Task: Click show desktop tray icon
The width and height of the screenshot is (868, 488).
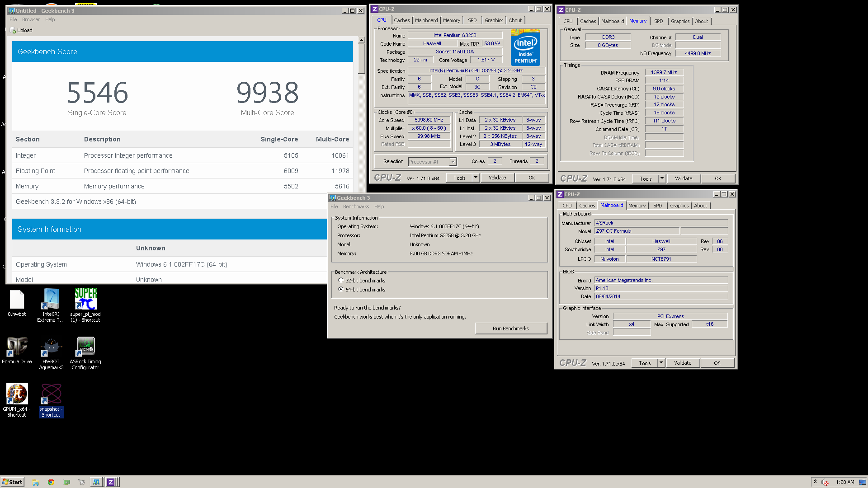Action: tap(863, 482)
